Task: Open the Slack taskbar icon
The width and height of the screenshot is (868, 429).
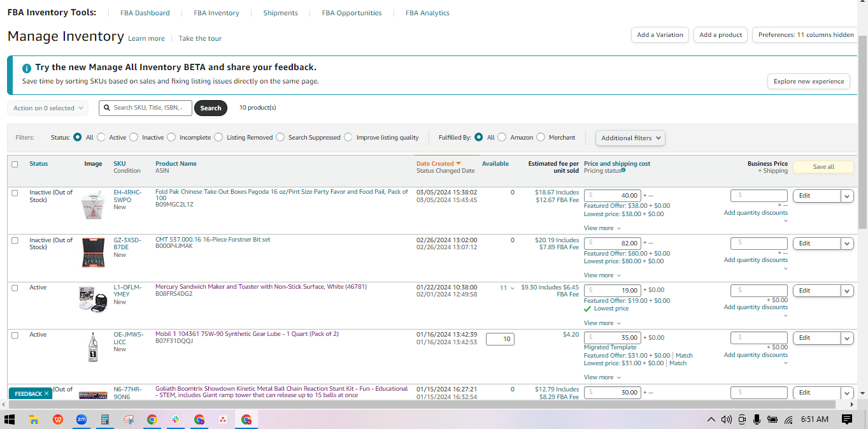Action: (176, 419)
